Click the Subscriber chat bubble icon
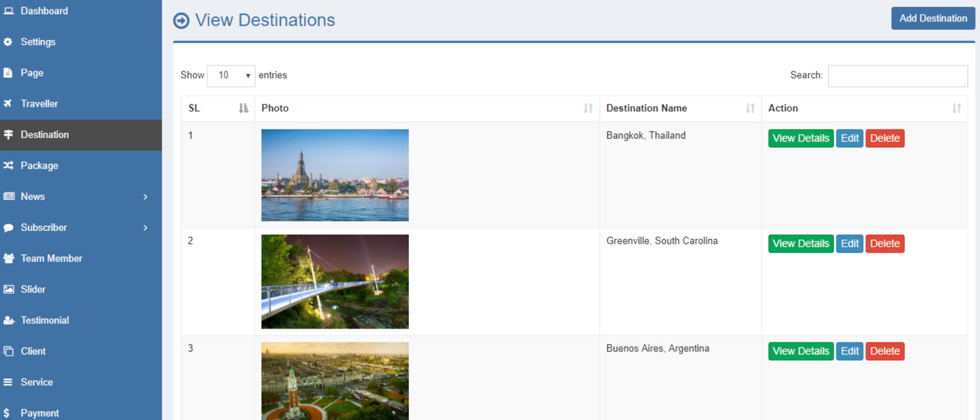 coord(9,228)
